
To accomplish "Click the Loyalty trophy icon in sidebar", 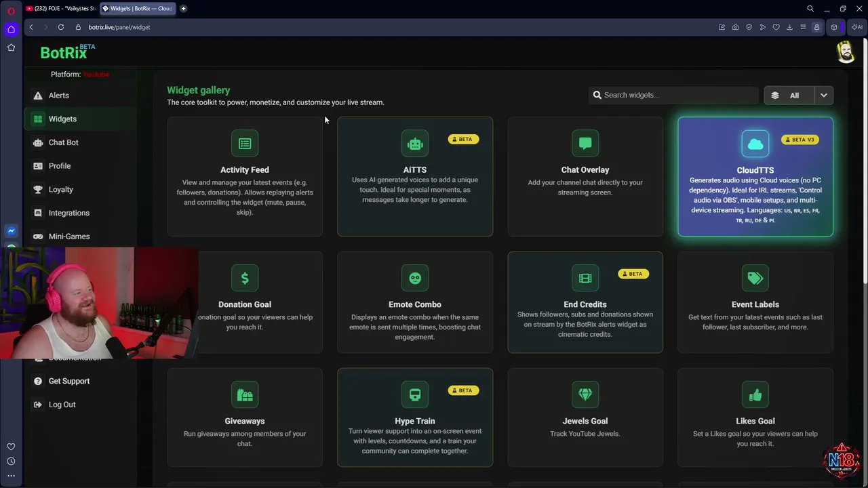I will coord(38,190).
